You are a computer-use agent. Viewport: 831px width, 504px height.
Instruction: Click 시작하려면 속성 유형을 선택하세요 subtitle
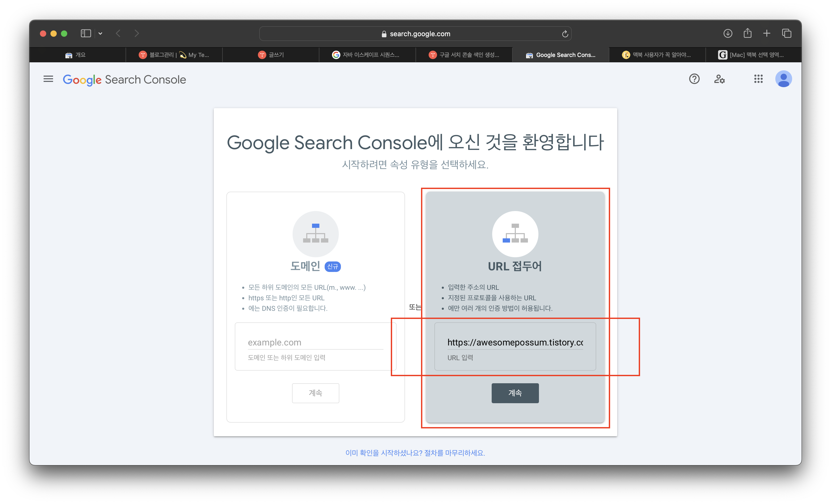(415, 165)
